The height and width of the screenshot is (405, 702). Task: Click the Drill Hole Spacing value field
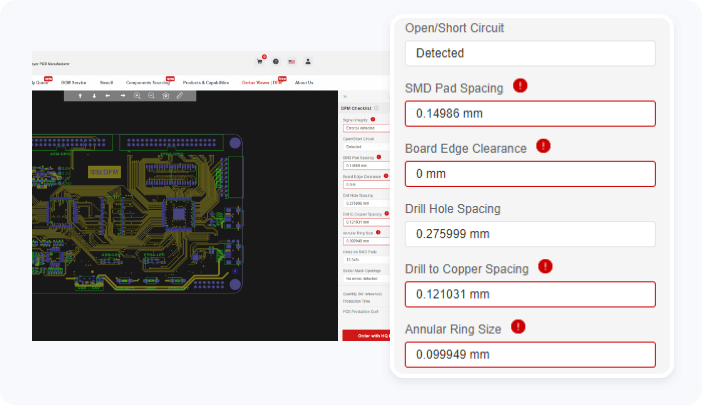(529, 234)
